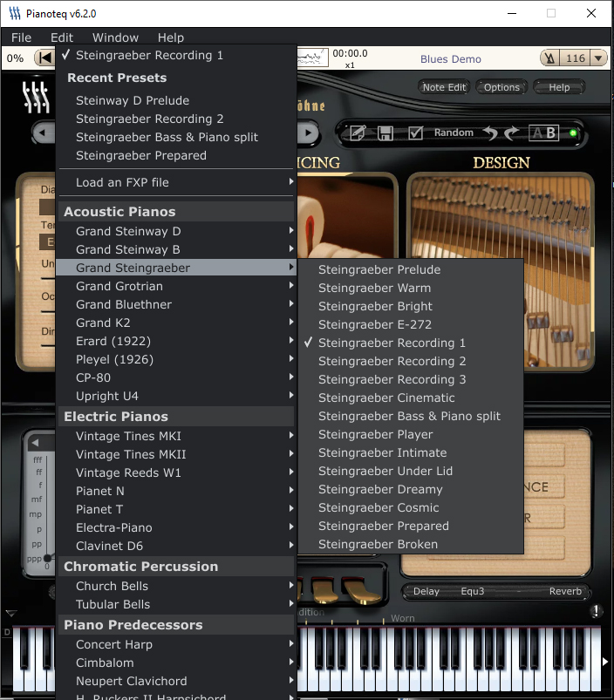Click the undo arrow icon
The image size is (614, 700).
pyautogui.click(x=491, y=133)
